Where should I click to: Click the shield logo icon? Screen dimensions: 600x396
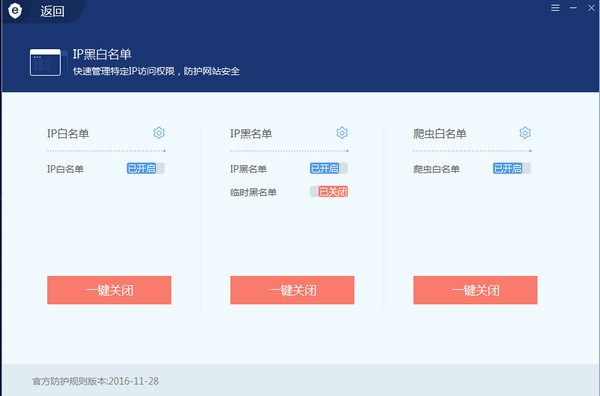coord(15,11)
